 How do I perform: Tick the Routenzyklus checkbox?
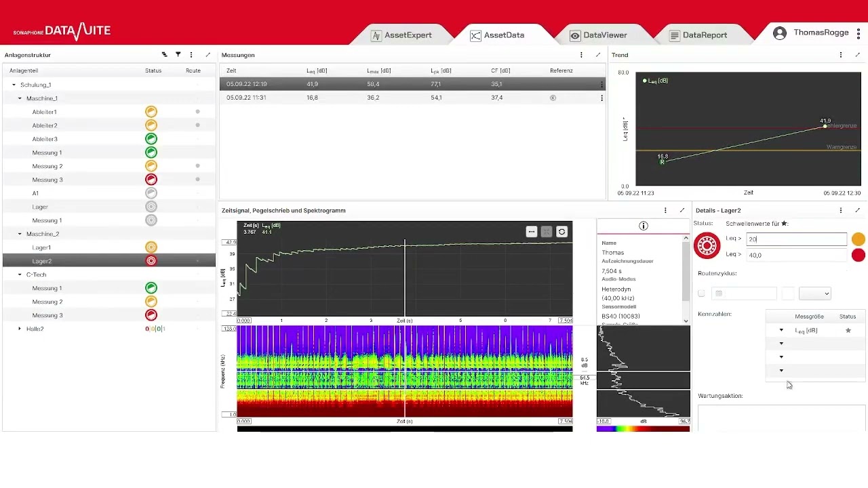click(701, 293)
